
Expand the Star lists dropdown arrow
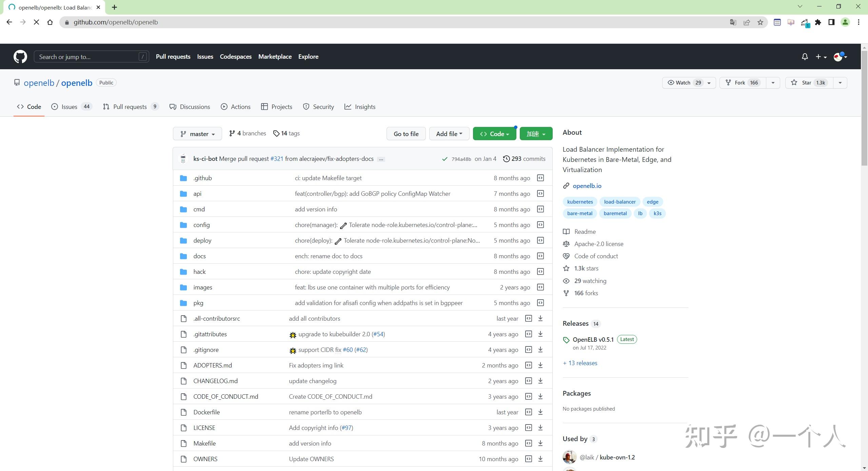point(840,82)
